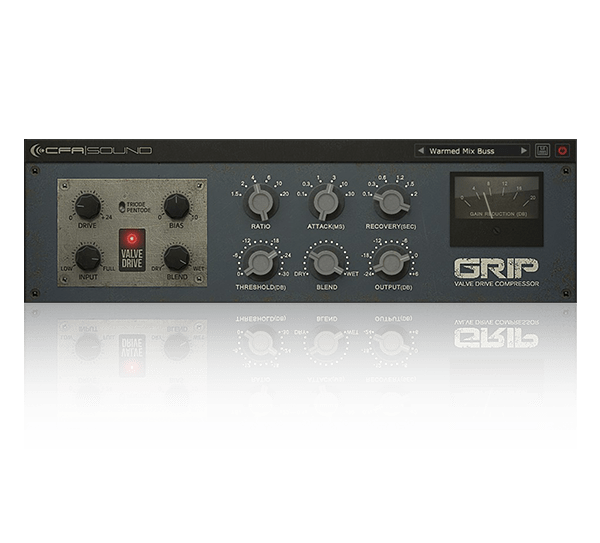Click the CFA Sound logo
Image resolution: width=600 pixels, height=543 pixels.
(x=92, y=151)
